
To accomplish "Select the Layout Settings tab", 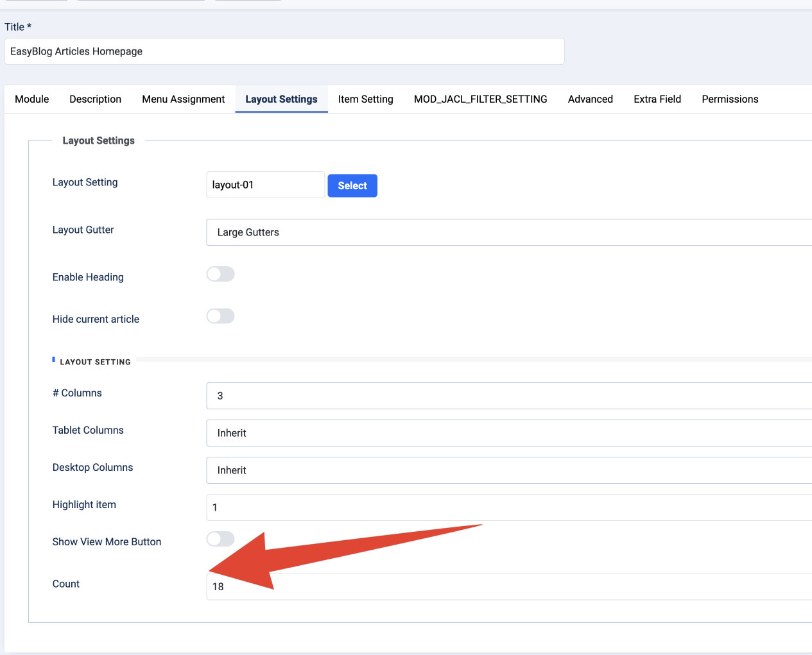I will [281, 99].
